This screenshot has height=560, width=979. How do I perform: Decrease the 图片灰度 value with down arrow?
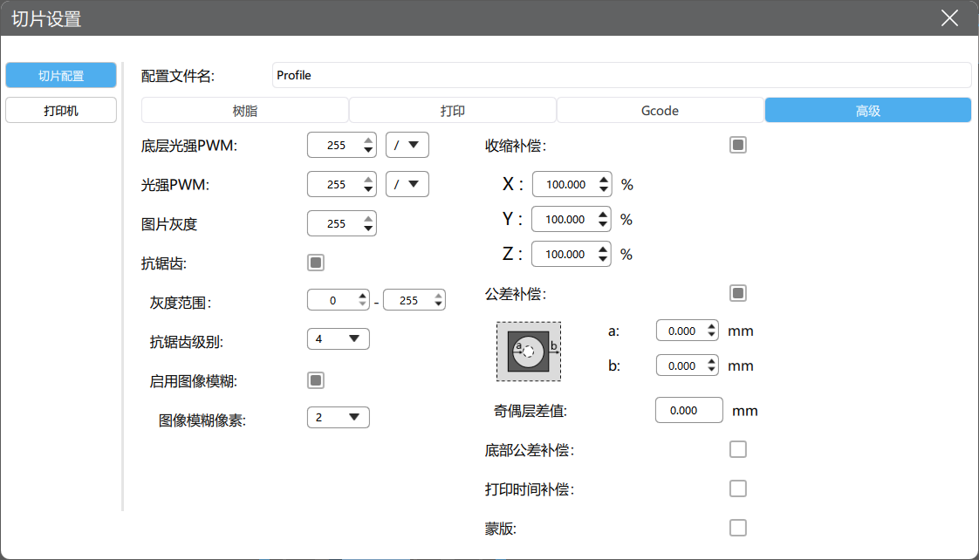tap(368, 229)
